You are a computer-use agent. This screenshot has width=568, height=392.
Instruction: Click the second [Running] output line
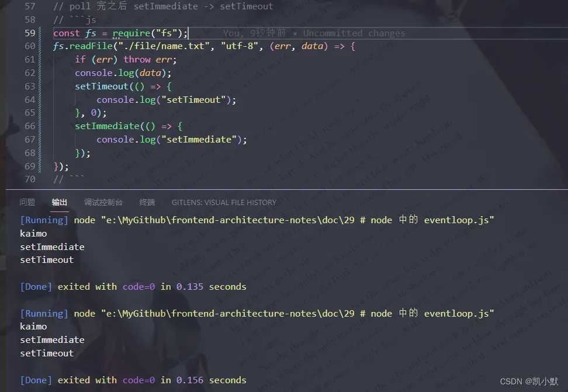point(257,313)
